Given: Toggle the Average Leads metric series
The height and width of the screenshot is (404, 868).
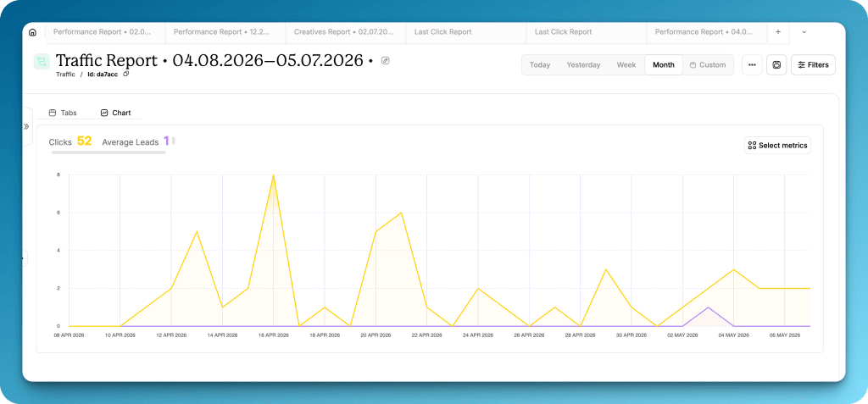Looking at the screenshot, I should [x=136, y=141].
